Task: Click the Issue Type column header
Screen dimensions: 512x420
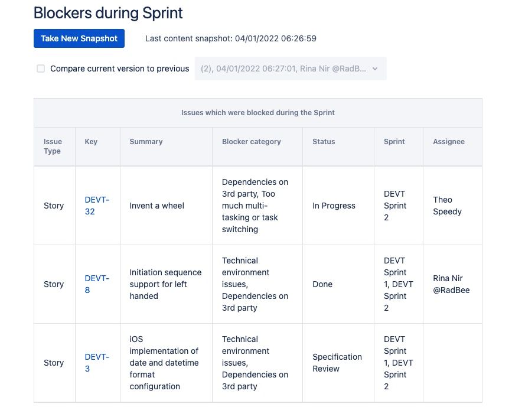Action: click(53, 146)
